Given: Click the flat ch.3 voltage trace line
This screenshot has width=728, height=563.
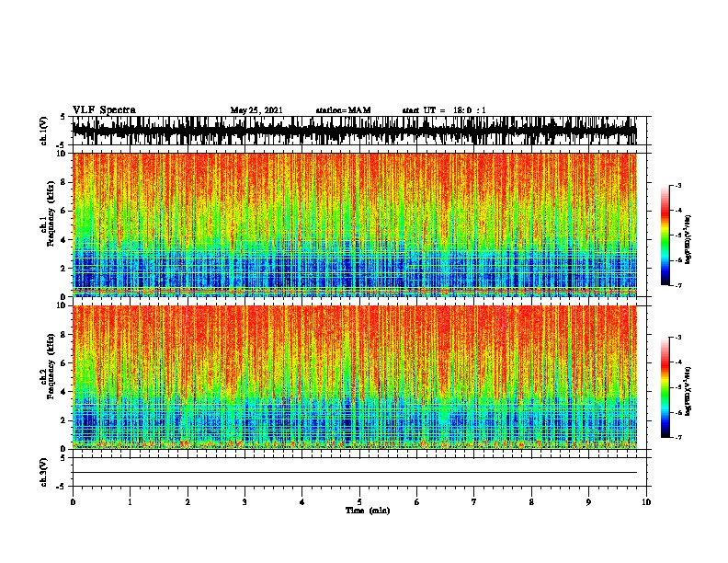Looking at the screenshot, I should point(355,473).
